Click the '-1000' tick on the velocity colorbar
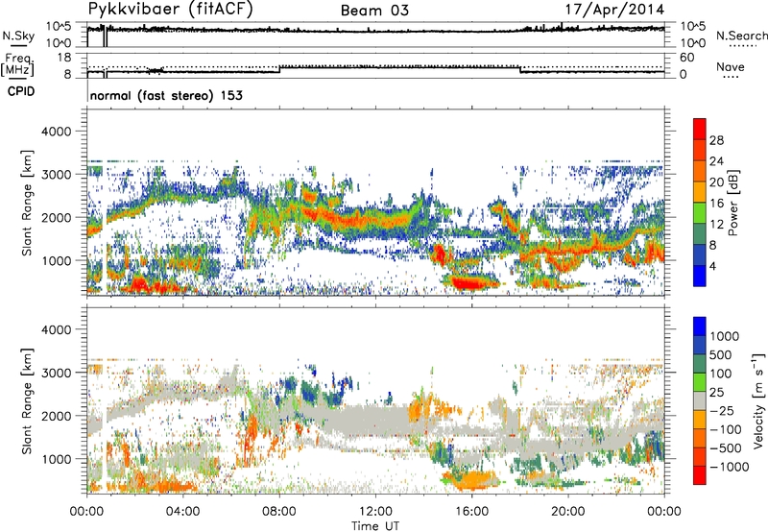Viewport: 768px width, 532px height. click(729, 467)
